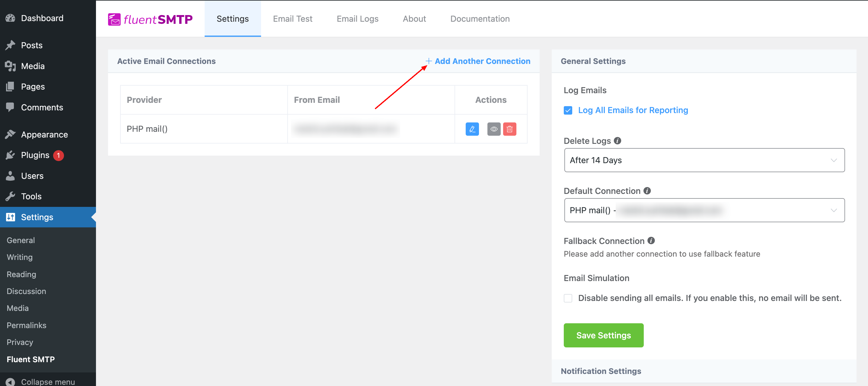868x386 pixels.
Task: Click Delete Logs info icon
Action: pyautogui.click(x=617, y=141)
